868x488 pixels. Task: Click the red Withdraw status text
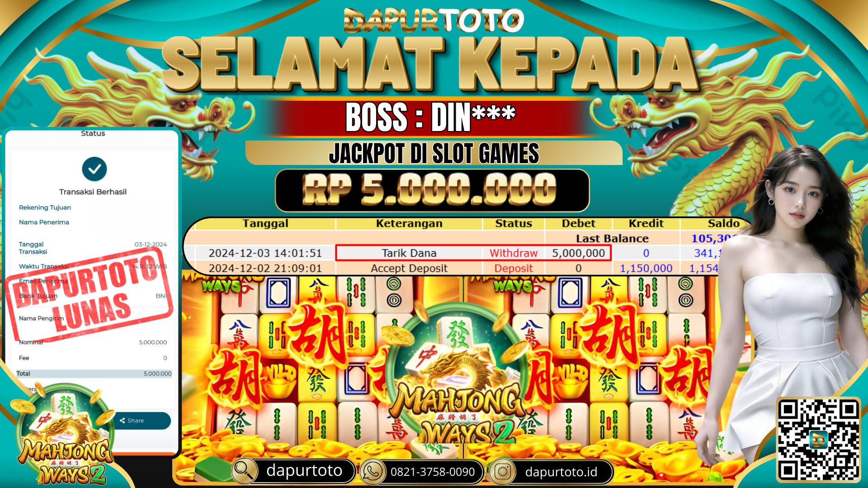click(514, 253)
